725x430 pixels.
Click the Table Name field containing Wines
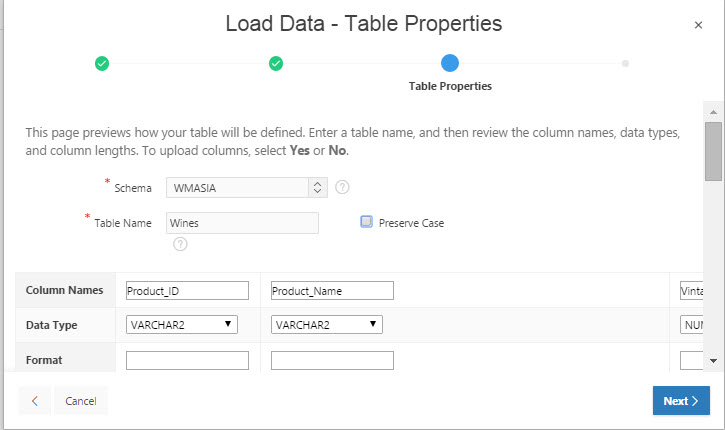[x=242, y=223]
